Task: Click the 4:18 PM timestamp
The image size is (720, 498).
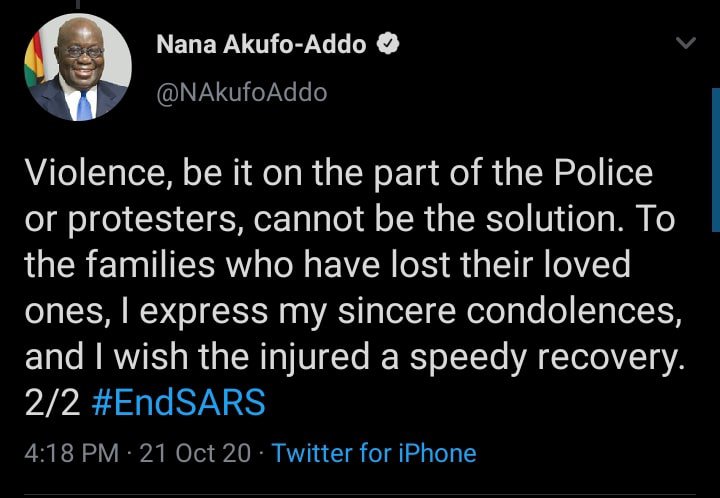Action: coord(71,453)
